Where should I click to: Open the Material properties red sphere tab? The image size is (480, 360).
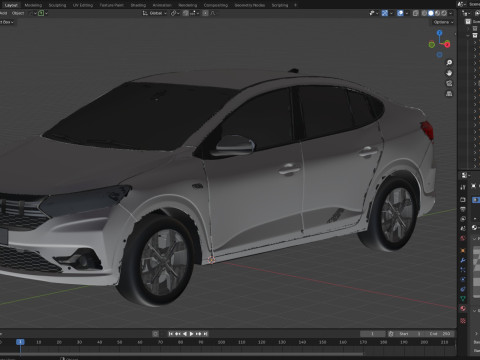tap(463, 308)
